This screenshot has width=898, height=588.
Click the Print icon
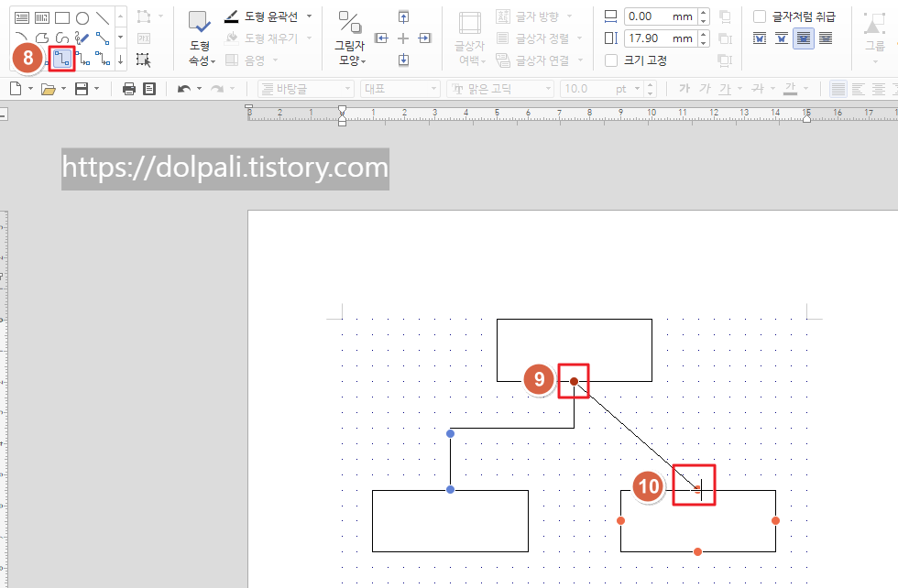(x=129, y=88)
